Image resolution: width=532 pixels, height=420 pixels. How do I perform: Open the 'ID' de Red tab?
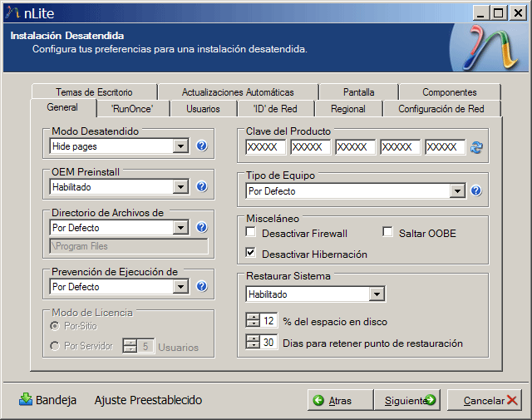click(275, 109)
